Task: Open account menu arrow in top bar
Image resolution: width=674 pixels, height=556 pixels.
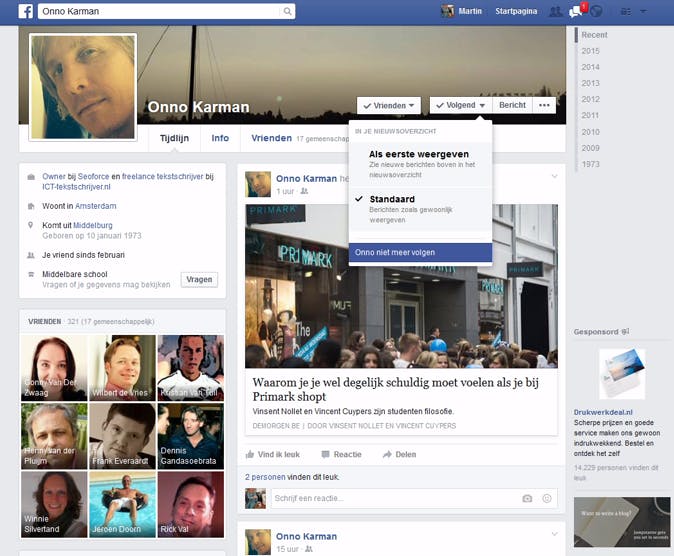Action: click(643, 12)
